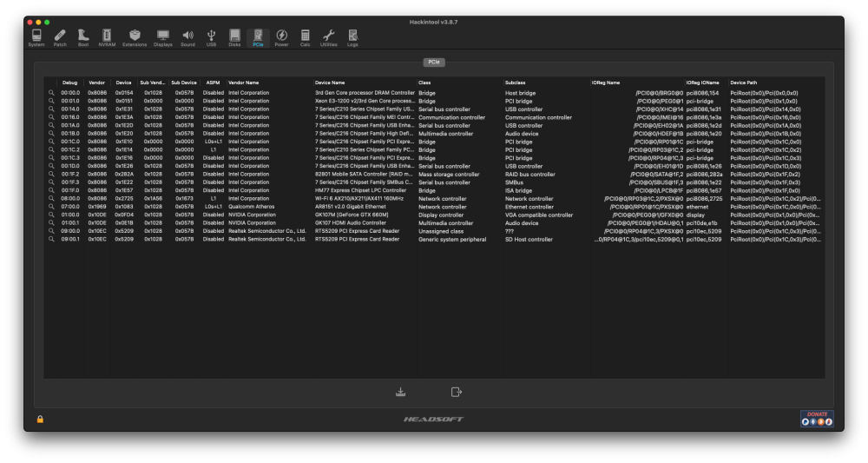Click the ethernet IOReg IOName cell

[697, 207]
